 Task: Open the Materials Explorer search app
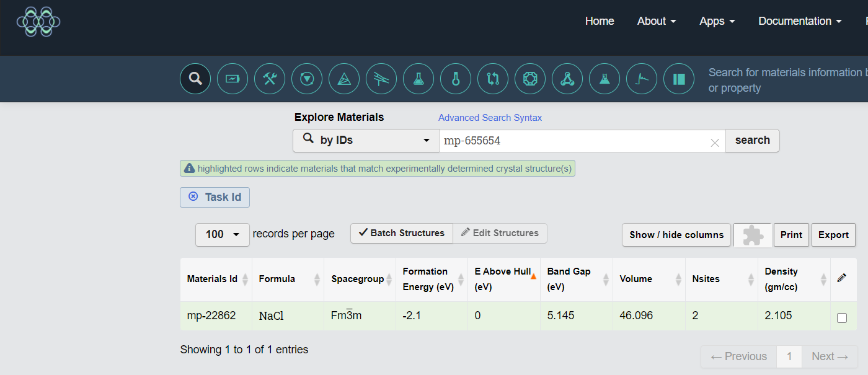click(195, 79)
